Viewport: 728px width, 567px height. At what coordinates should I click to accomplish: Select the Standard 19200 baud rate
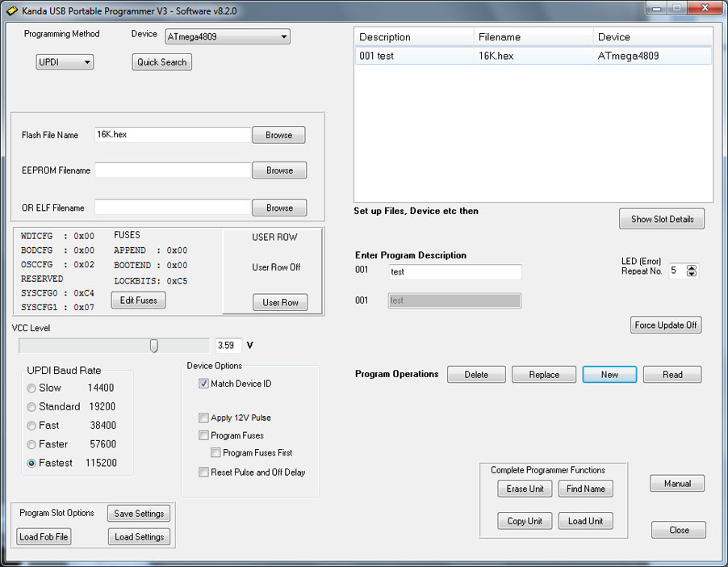coord(31,407)
